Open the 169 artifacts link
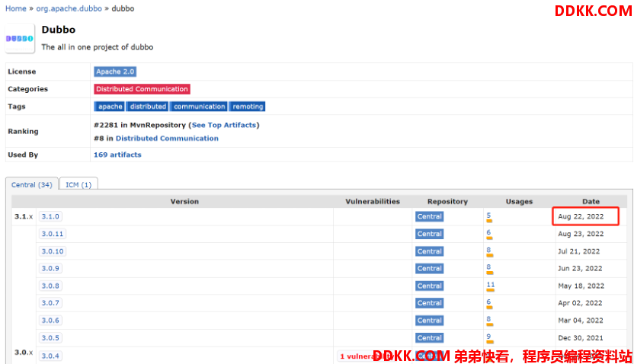Viewport: 634px width, 364px height. (117, 155)
